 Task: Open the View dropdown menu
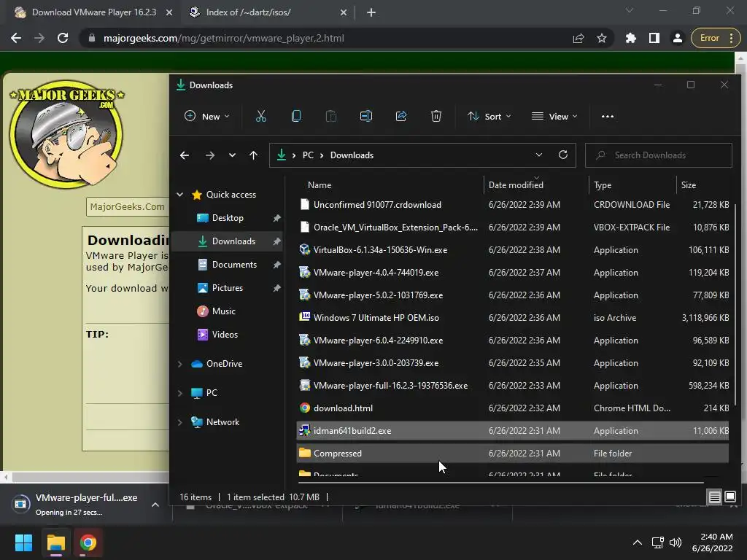[x=554, y=116]
